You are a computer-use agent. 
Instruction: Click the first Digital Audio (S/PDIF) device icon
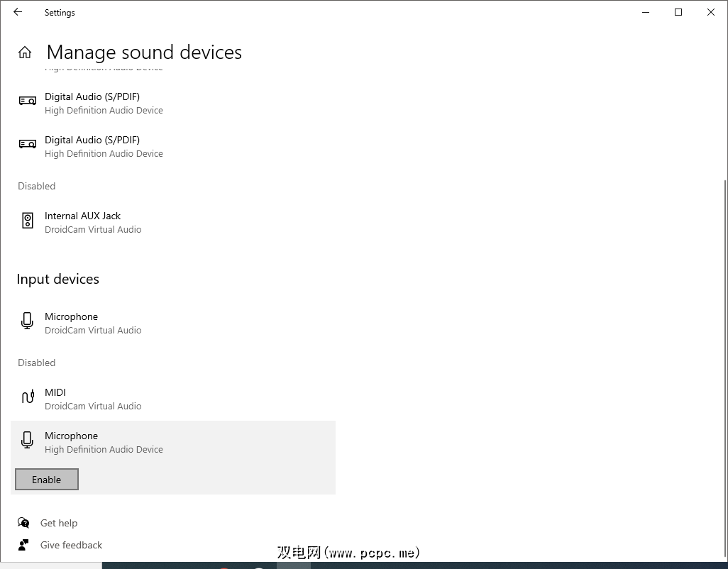pos(28,101)
